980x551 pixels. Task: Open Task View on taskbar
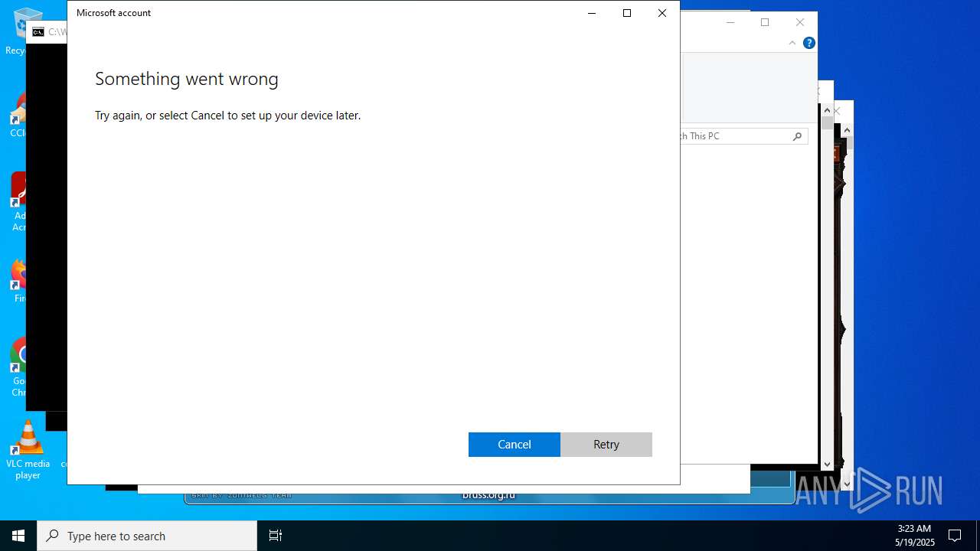point(276,536)
